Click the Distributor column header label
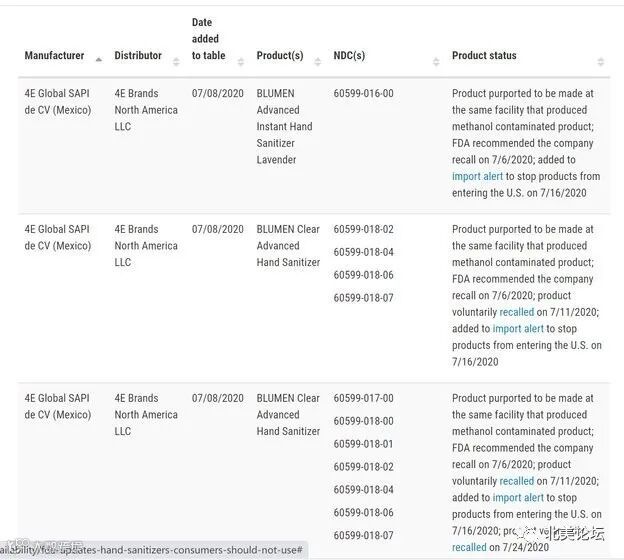The height and width of the screenshot is (560, 624). [138, 56]
